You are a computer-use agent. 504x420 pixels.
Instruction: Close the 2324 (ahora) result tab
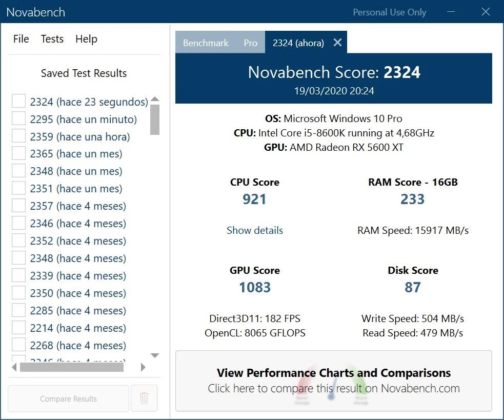click(x=337, y=43)
